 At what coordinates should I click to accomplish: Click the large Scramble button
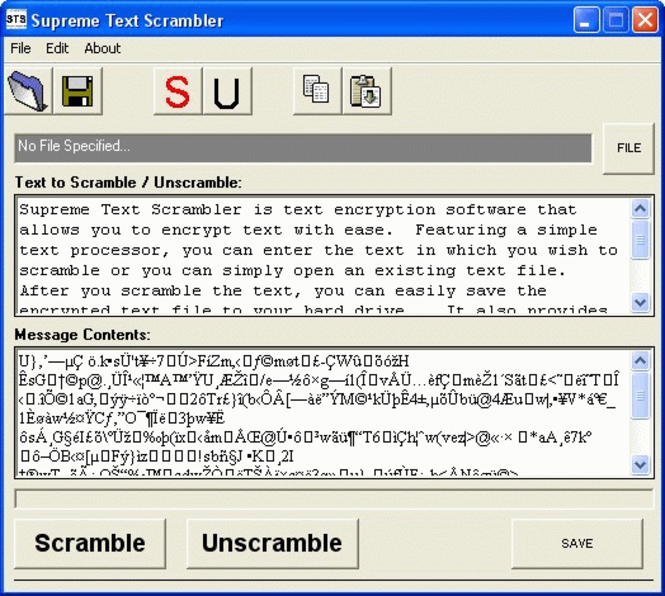90,543
